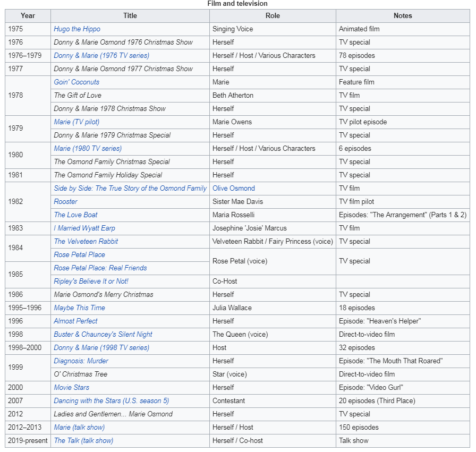Open the Rooster title link
The image size is (476, 452).
pyautogui.click(x=65, y=202)
